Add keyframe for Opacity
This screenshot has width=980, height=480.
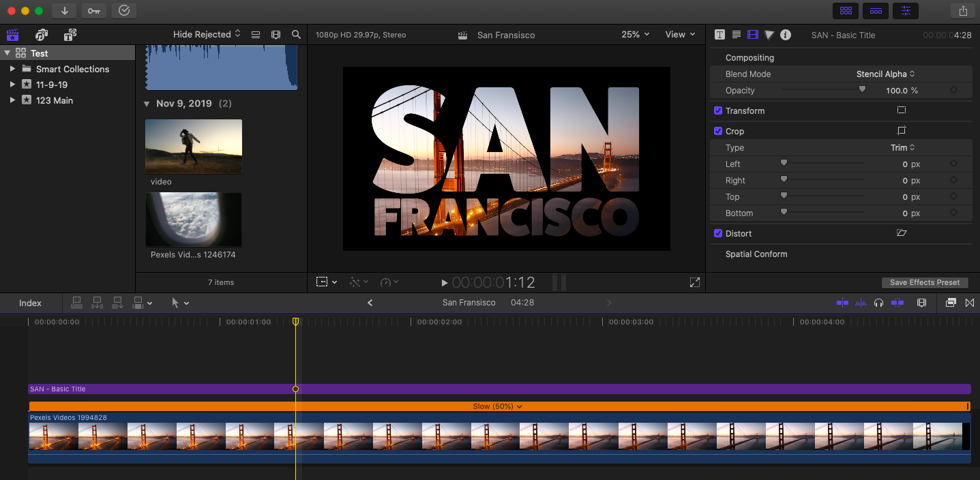pos(953,90)
